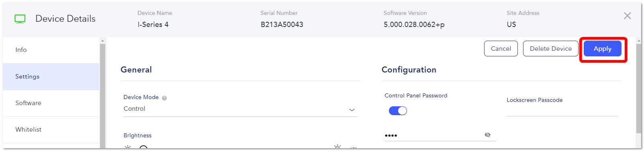Expand the Device Mode dropdown chevron
The height and width of the screenshot is (151, 644).
click(352, 110)
